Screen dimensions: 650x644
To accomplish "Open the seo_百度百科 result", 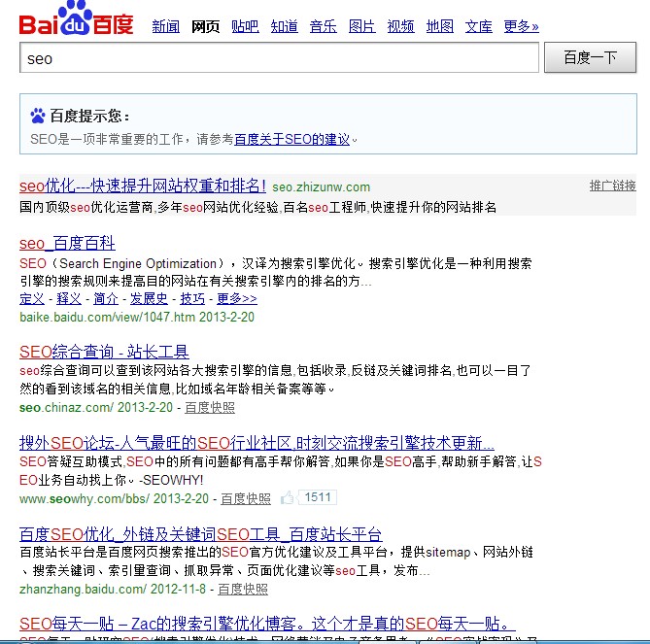I will point(67,243).
